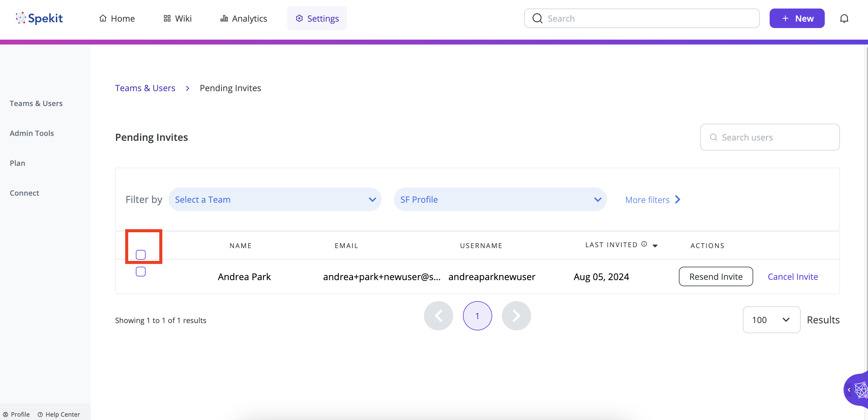Click the magnifier in Search users field

(713, 137)
